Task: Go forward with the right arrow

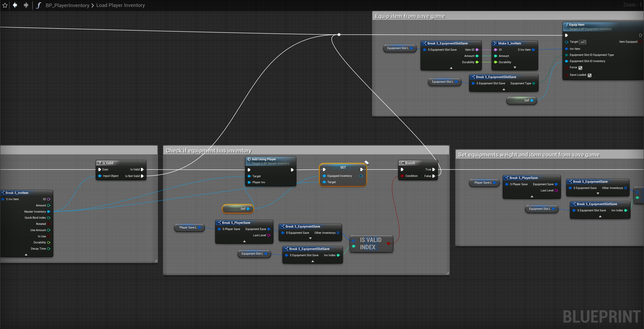Action: point(26,5)
